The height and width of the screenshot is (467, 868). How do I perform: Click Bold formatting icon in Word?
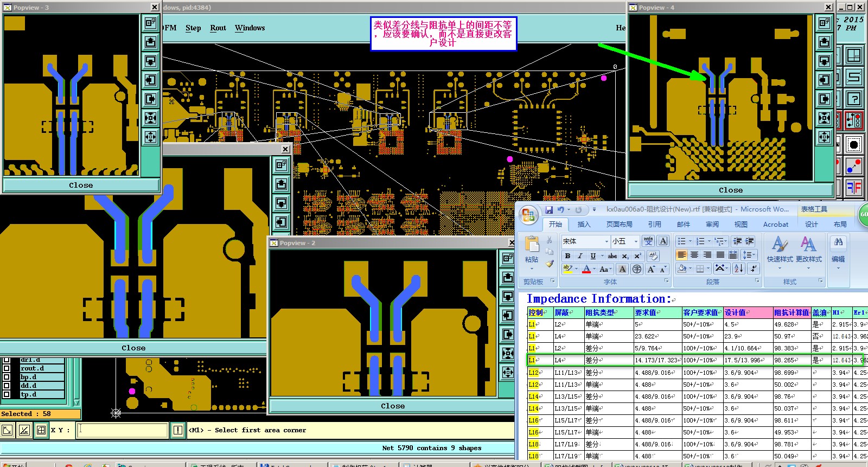pos(567,255)
